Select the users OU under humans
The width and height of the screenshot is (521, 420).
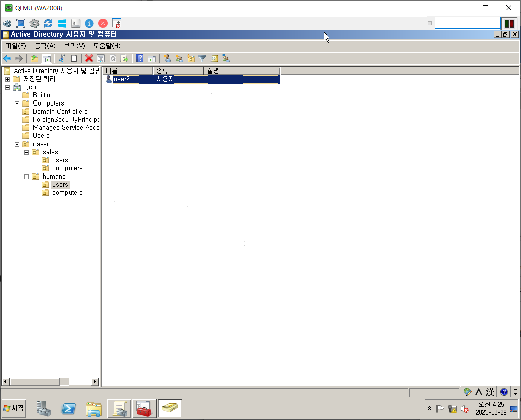pos(60,185)
